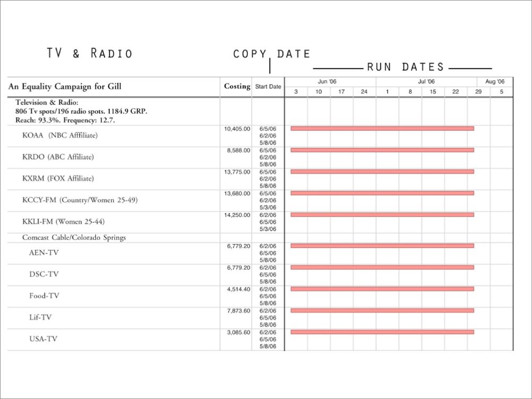Select the COPY DATE heading
This screenshot has height=399, width=532.
[272, 54]
